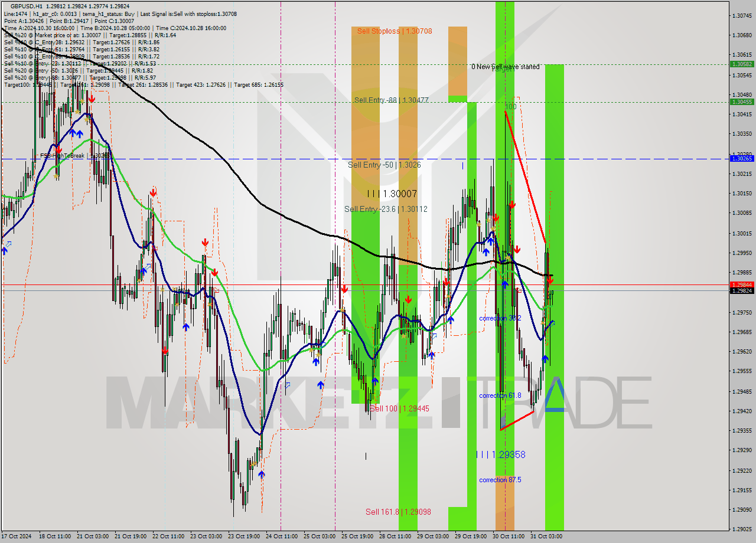Click the 1.30680 price axis value
Screen dimensions: 756x543
[742, 35]
